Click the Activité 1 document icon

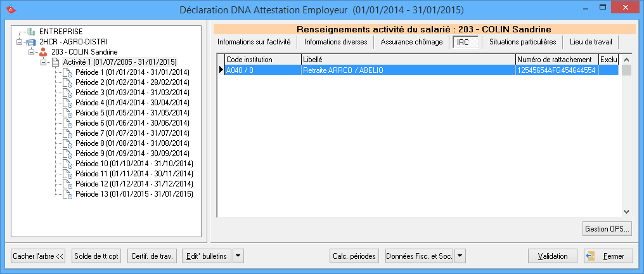point(55,62)
